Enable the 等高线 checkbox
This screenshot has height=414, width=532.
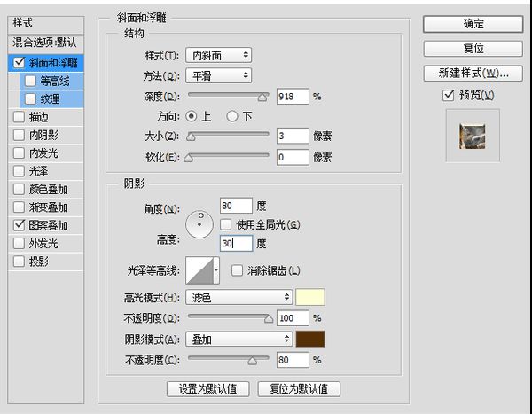(x=30, y=81)
